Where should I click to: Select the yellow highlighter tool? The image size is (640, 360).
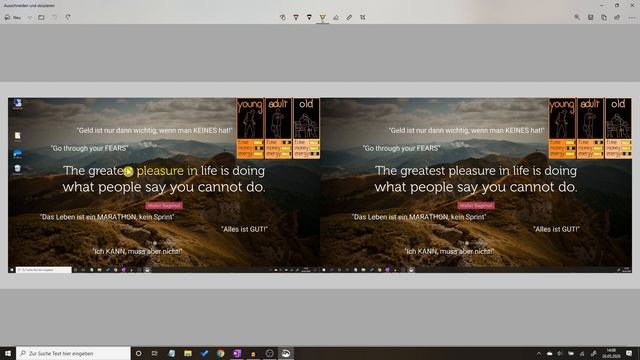pyautogui.click(x=322, y=18)
